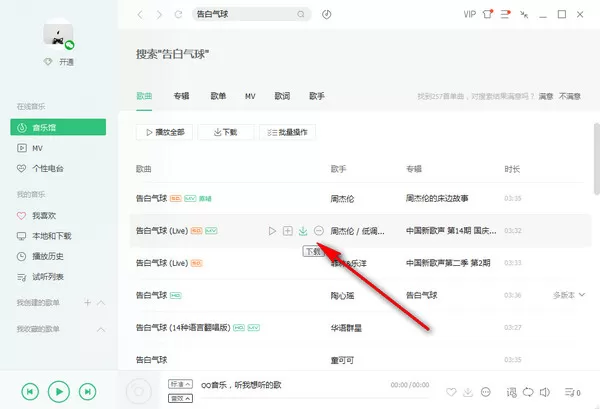Open the main menu icon in title bar
Viewport: 600px width, 409px height.
(x=505, y=14)
